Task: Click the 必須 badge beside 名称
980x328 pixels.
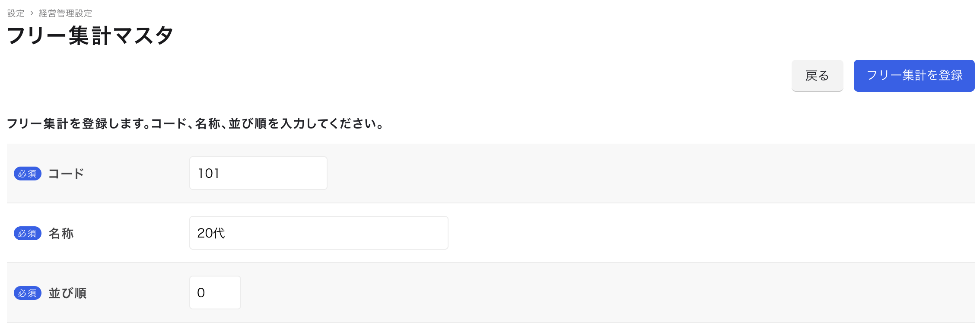Action: click(x=28, y=233)
